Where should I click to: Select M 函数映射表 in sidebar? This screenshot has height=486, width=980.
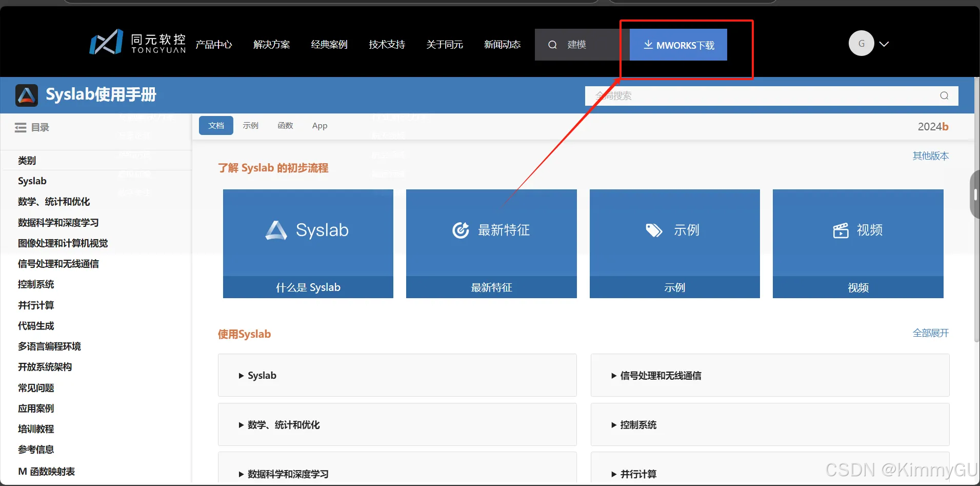point(47,471)
